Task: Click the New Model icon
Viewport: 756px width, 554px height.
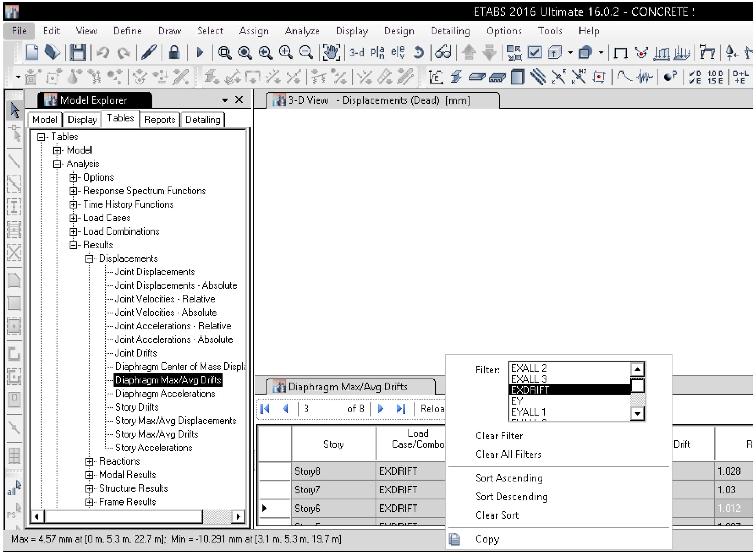Action: (32, 53)
